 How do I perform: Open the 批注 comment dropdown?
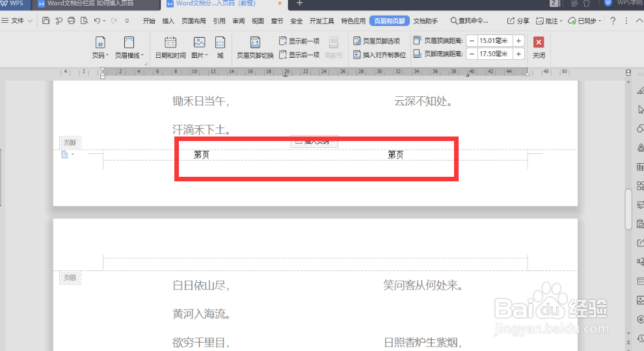point(550,21)
